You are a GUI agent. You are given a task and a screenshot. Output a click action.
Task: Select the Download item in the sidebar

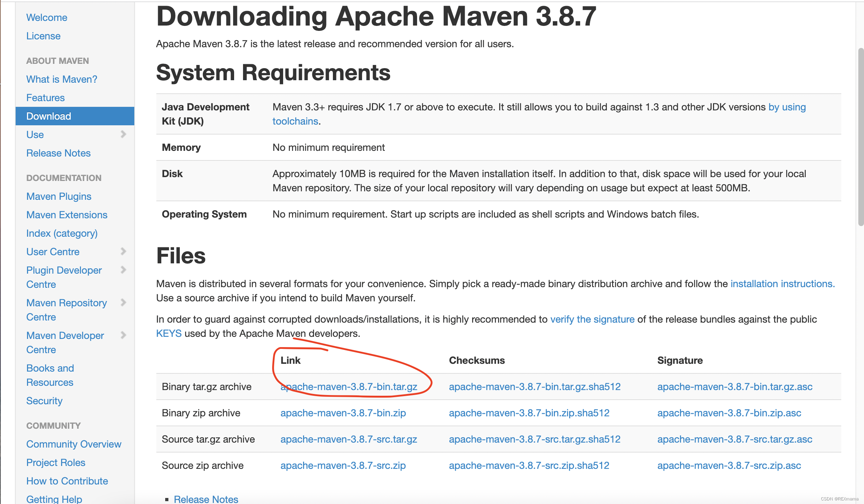[x=48, y=116]
